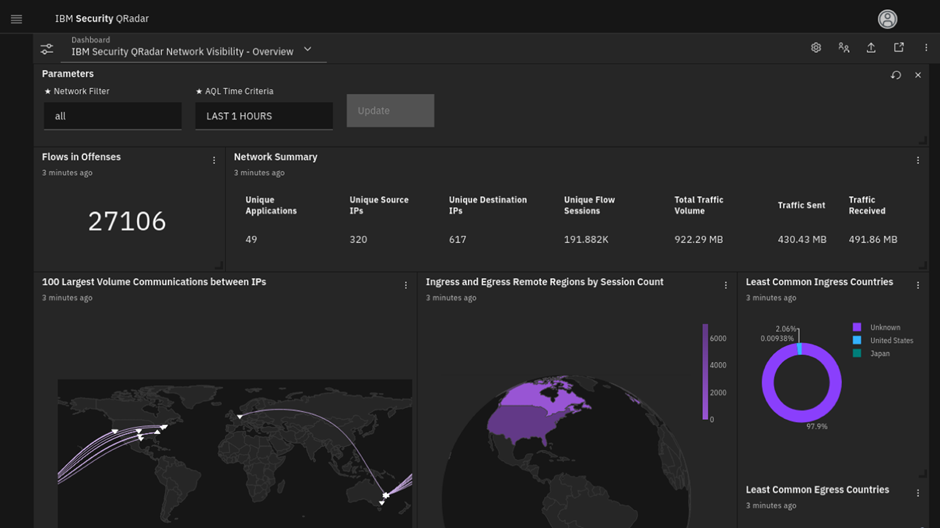
Task: Close the Parameters panel
Action: [918, 75]
